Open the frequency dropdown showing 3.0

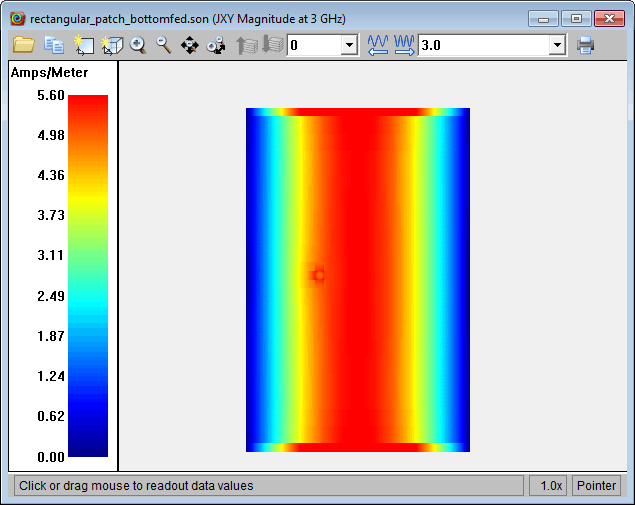[557, 45]
